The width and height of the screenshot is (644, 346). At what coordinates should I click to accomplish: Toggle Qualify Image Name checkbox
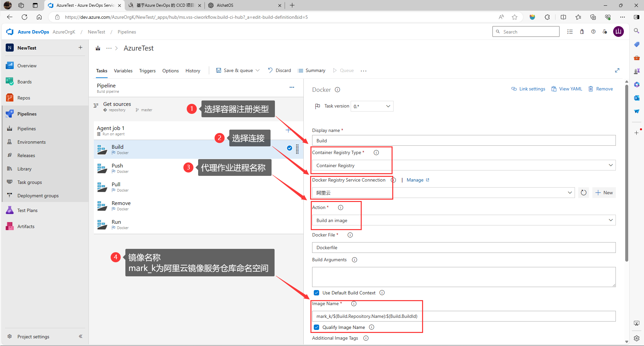(x=316, y=327)
